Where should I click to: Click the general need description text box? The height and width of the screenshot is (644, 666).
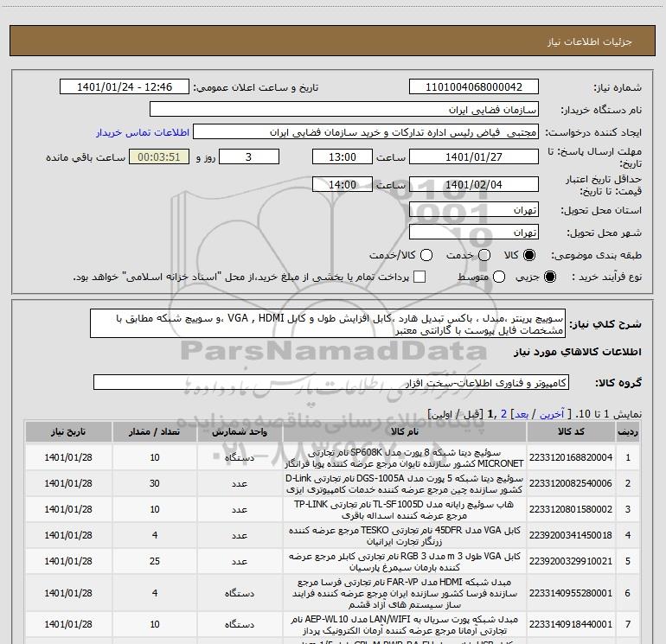328,323
